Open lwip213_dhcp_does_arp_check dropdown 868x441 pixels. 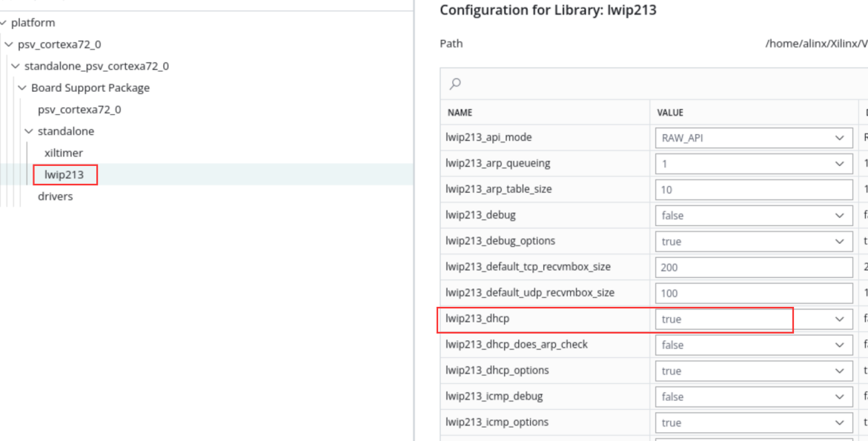click(x=753, y=345)
